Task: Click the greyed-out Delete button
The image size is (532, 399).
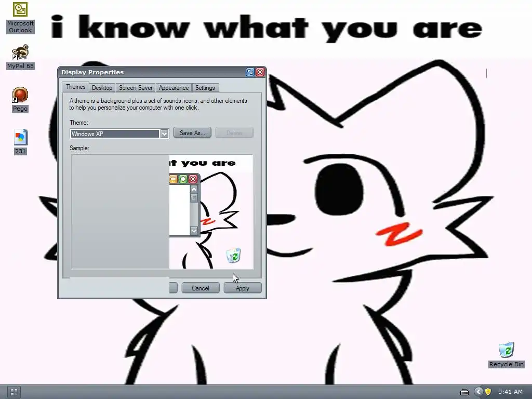Action: (x=234, y=132)
